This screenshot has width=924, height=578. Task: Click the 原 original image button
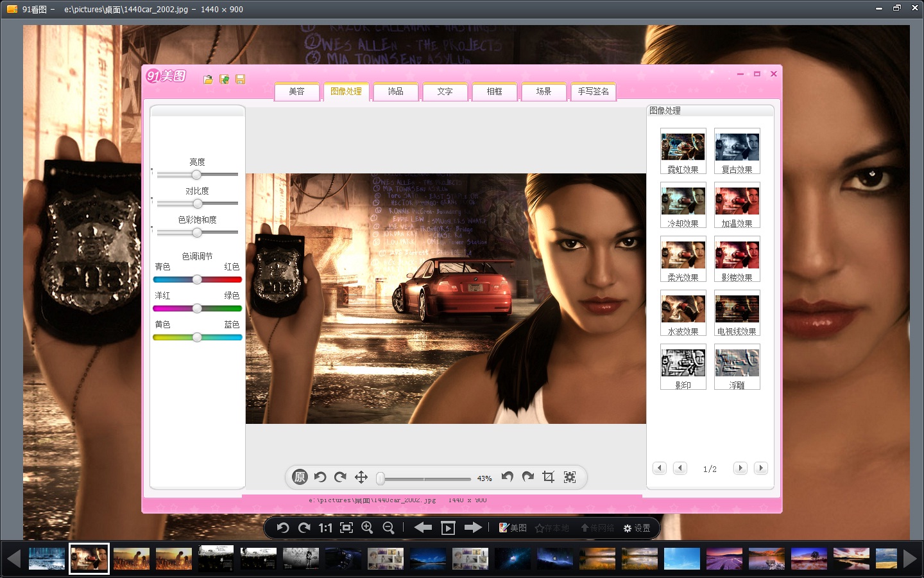point(300,477)
